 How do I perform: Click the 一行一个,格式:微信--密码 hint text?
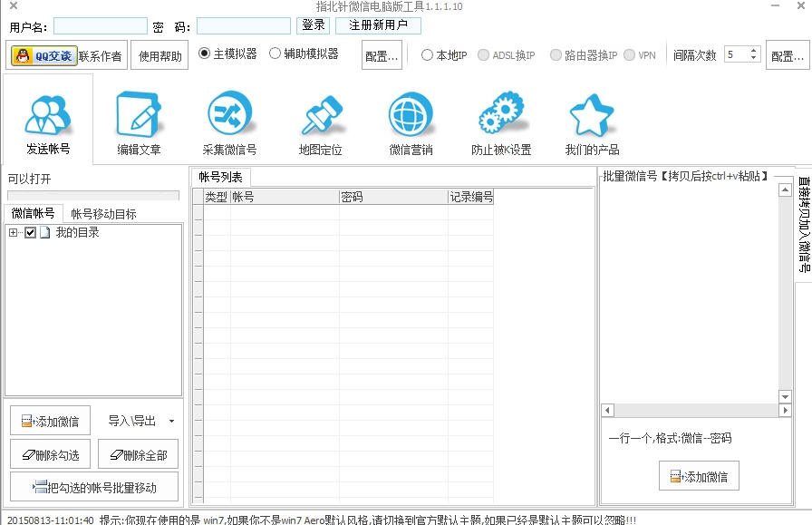point(670,439)
